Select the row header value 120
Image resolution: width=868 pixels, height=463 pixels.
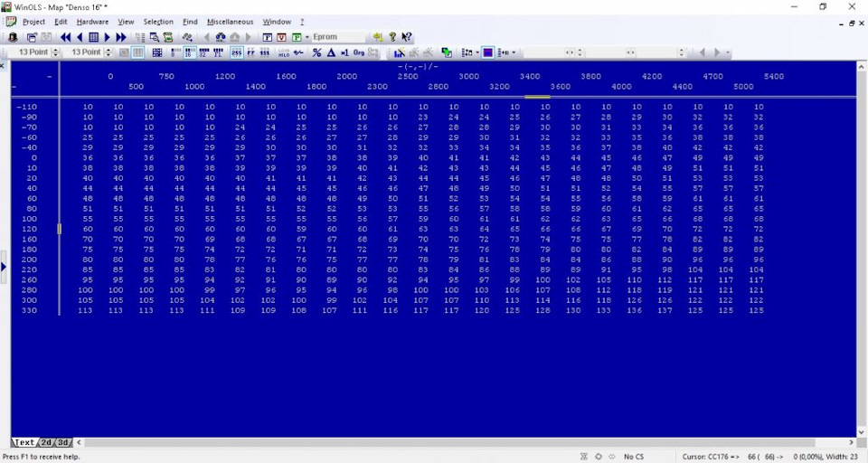tap(29, 229)
